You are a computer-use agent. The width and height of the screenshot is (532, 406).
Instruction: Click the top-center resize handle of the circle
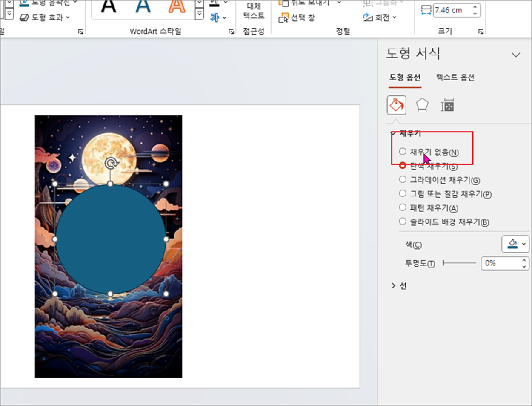[110, 184]
